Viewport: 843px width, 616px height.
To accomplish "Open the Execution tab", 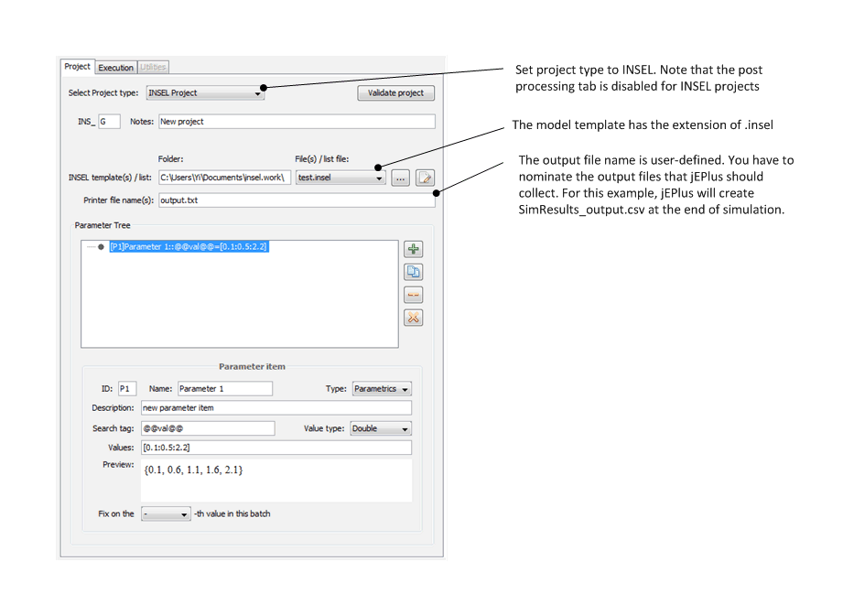I will pyautogui.click(x=115, y=68).
